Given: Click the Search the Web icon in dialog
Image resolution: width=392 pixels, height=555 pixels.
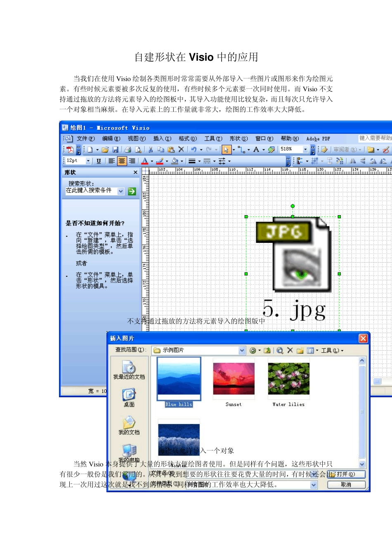Looking at the screenshot, I should pyautogui.click(x=280, y=351).
